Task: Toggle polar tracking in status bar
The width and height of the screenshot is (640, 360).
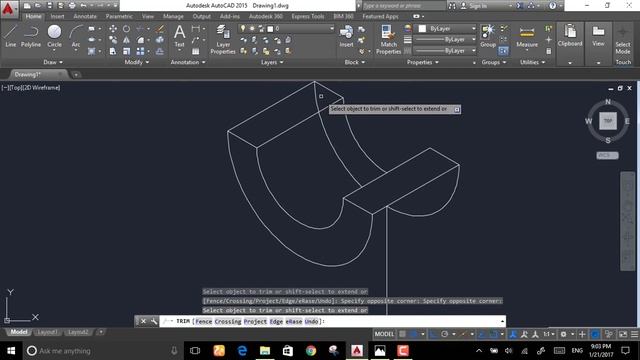Action: 444,334
